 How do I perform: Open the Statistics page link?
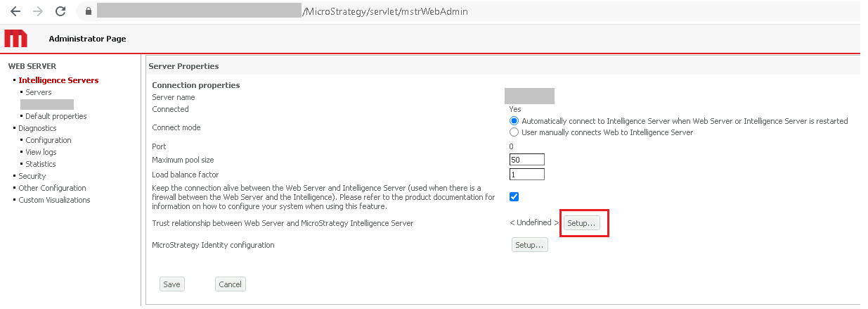pos(41,164)
